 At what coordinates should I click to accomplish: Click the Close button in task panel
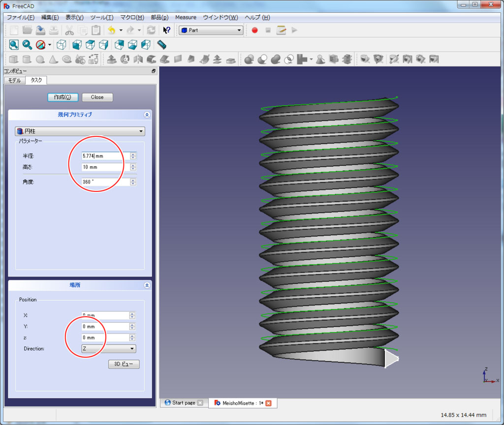(x=97, y=97)
